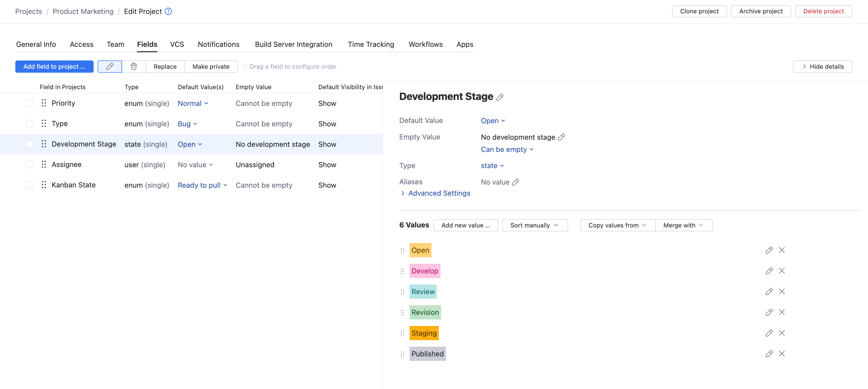Screen dimensions: 868x389
Task: Open the Time Tracking tab
Action: (371, 45)
